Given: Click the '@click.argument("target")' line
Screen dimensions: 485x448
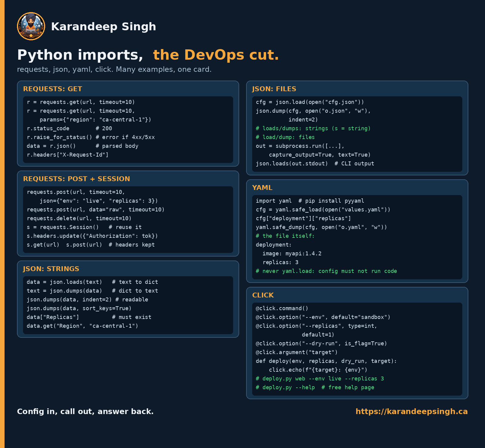Looking at the screenshot, I should click(x=297, y=352).
